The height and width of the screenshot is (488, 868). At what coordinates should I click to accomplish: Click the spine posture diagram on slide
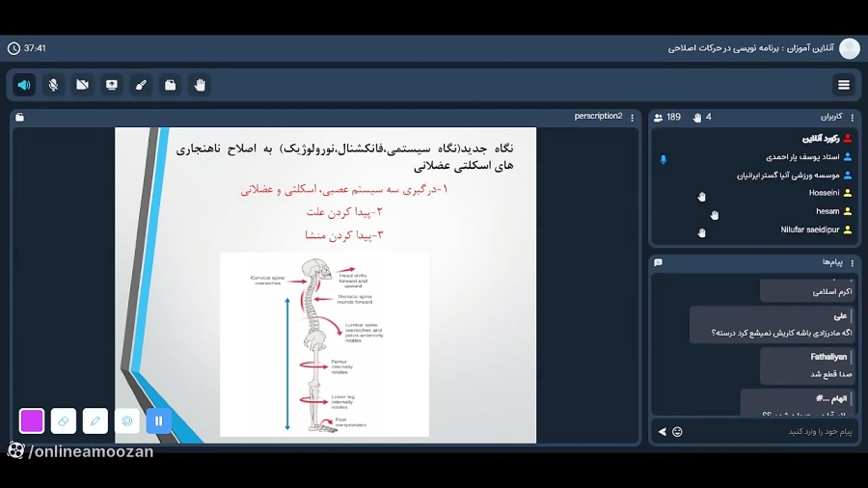coord(324,344)
